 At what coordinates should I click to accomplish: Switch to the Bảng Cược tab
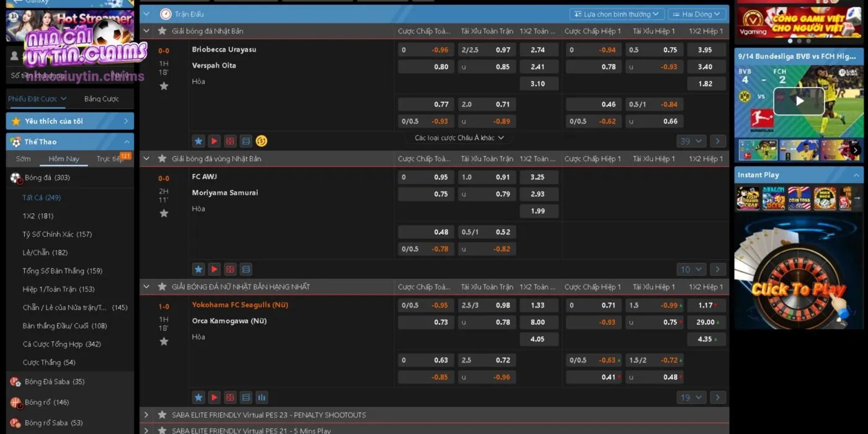click(x=101, y=99)
